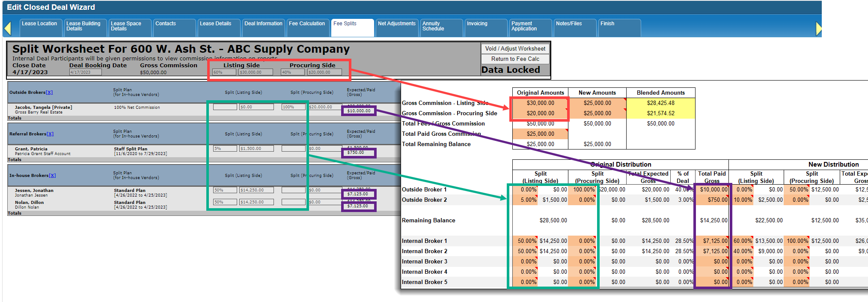868x302 pixels.
Task: Click the Deal Booking Date field
Action: [85, 72]
